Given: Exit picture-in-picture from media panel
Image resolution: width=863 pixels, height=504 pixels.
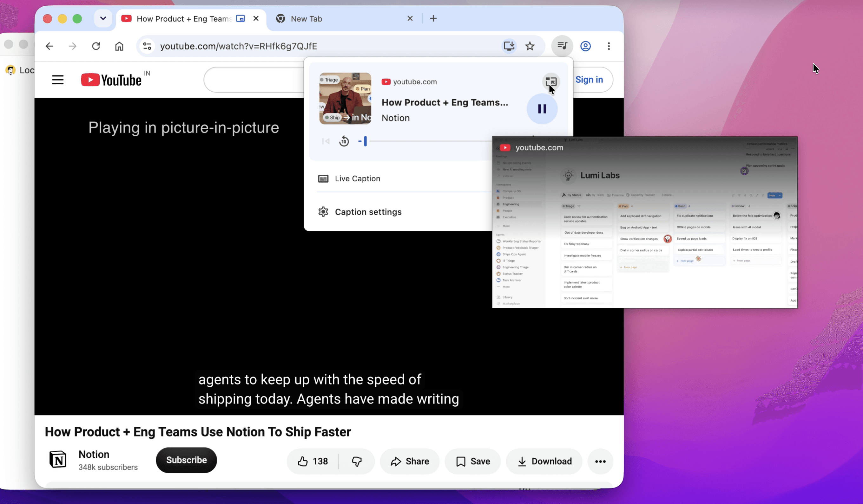Looking at the screenshot, I should 551,82.
